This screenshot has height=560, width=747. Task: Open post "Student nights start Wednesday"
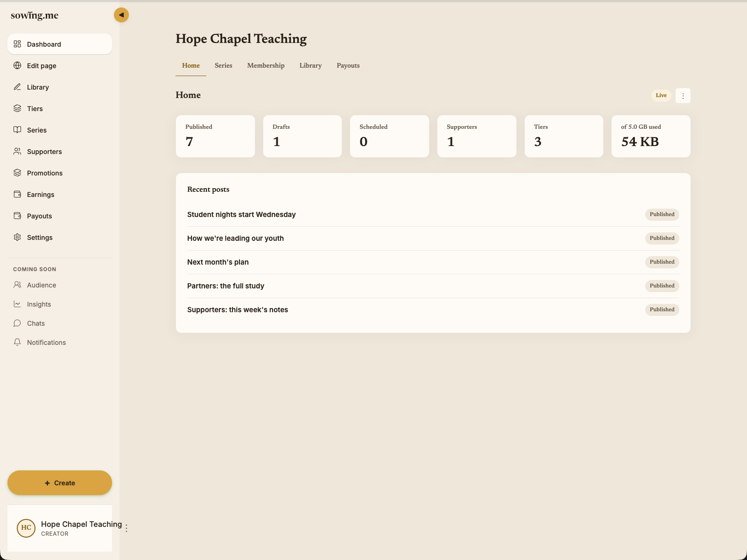[x=241, y=215]
